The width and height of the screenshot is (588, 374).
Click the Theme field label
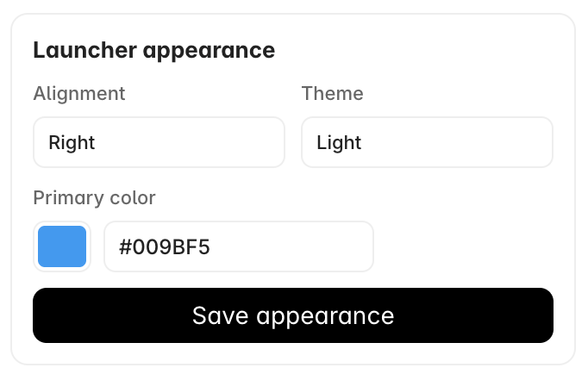(x=333, y=93)
